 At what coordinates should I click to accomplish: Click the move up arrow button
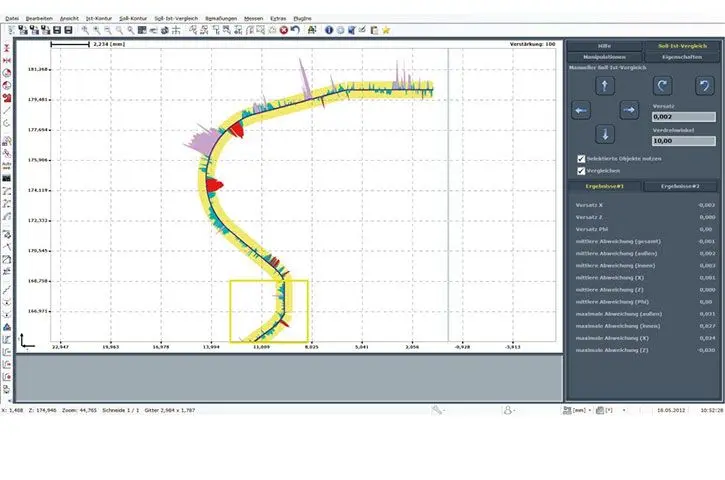605,87
